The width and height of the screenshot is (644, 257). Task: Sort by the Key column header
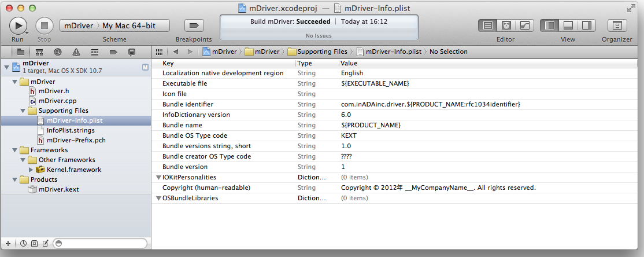click(224, 63)
